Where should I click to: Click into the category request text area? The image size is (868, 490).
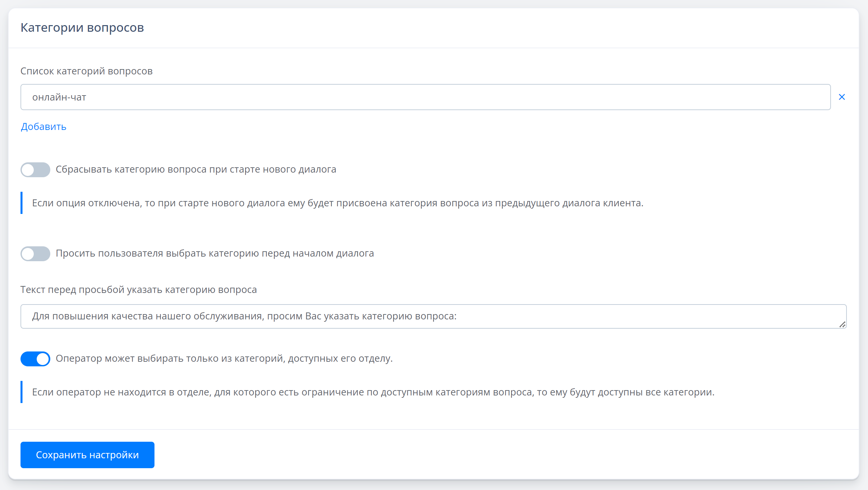433,316
